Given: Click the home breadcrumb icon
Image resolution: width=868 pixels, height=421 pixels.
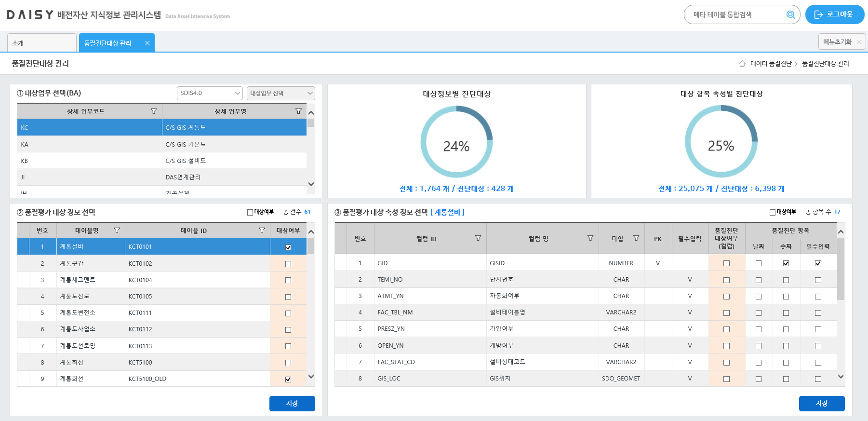Looking at the screenshot, I should coord(742,64).
